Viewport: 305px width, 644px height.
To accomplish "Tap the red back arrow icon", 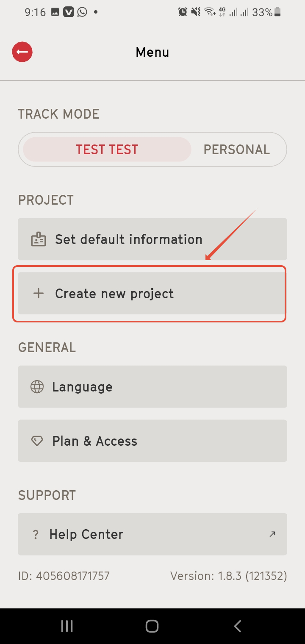I will 22,52.
